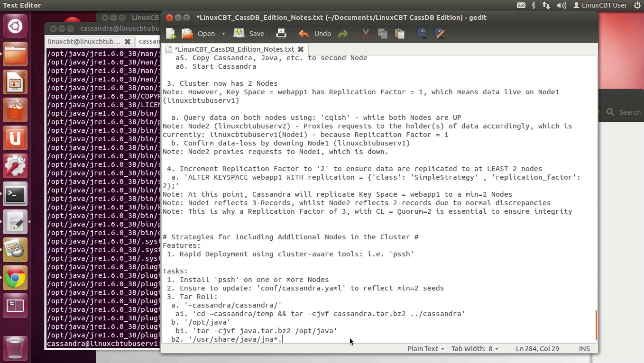Open Ubuntu One launcher icon

click(x=15, y=138)
